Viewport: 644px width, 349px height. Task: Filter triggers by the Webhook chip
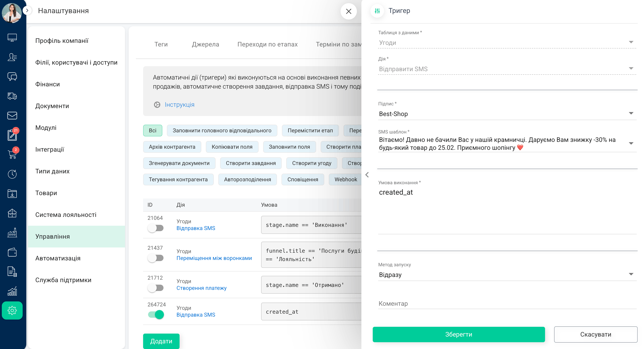click(x=345, y=179)
